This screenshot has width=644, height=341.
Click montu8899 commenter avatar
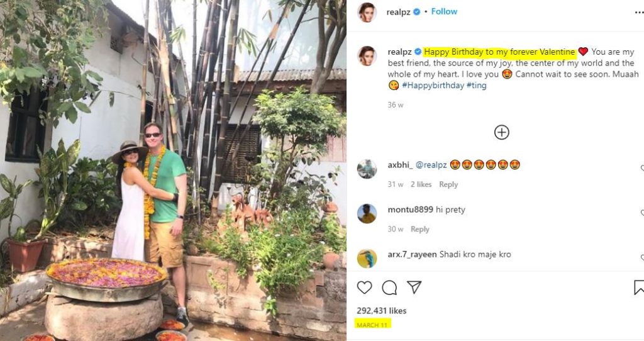367,214
